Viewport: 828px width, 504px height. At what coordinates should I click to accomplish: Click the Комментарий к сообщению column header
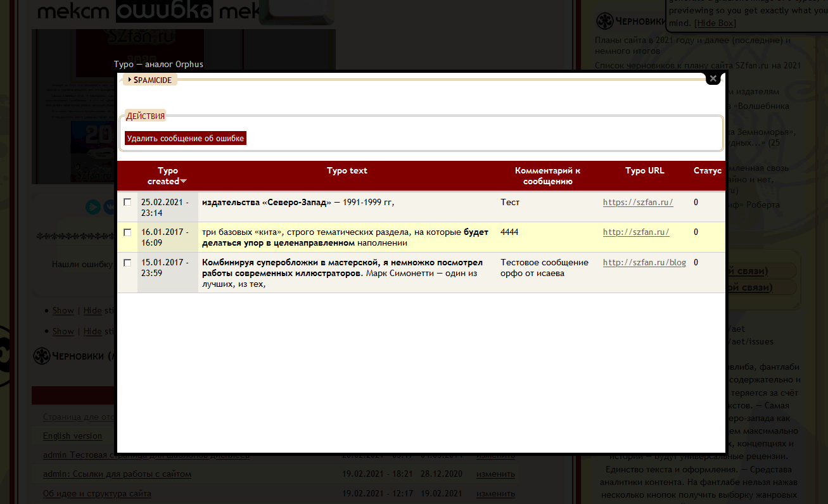click(547, 176)
